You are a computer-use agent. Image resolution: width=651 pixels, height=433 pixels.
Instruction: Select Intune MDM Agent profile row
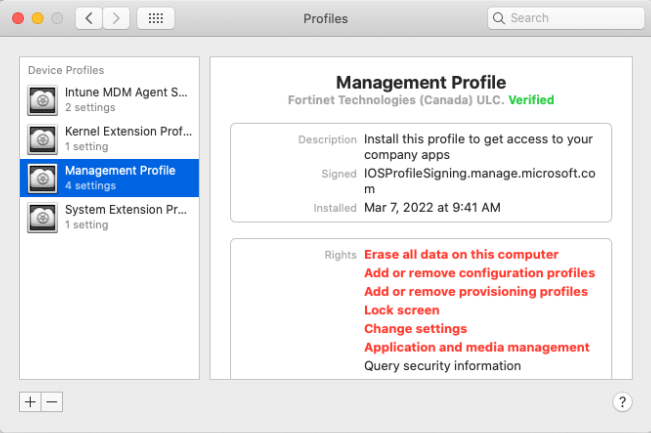pos(125,99)
